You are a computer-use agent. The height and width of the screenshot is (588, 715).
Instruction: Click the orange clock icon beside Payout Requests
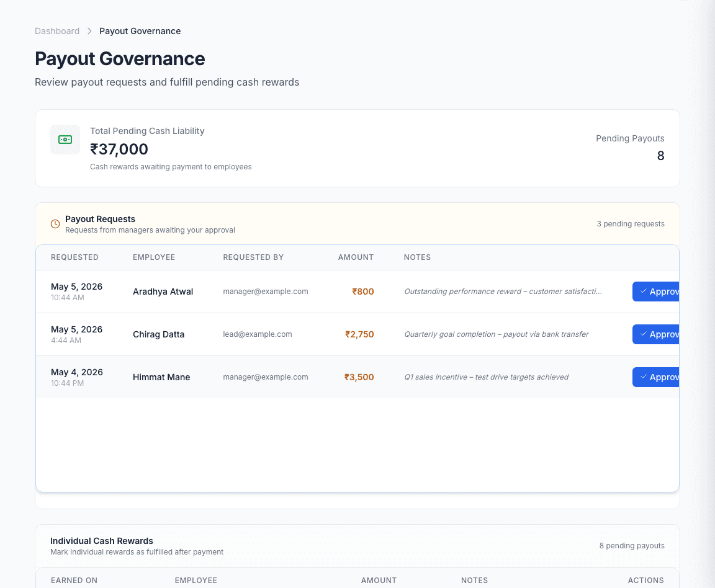(55, 224)
